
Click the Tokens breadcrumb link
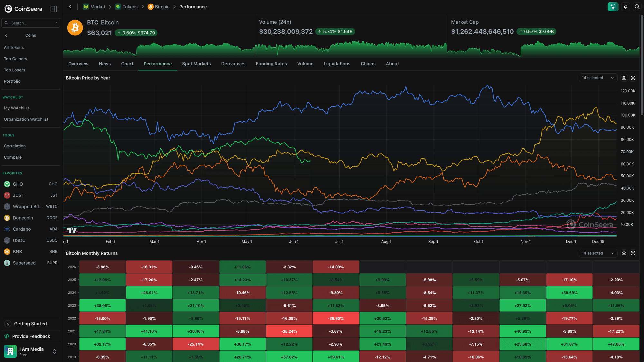tap(130, 7)
